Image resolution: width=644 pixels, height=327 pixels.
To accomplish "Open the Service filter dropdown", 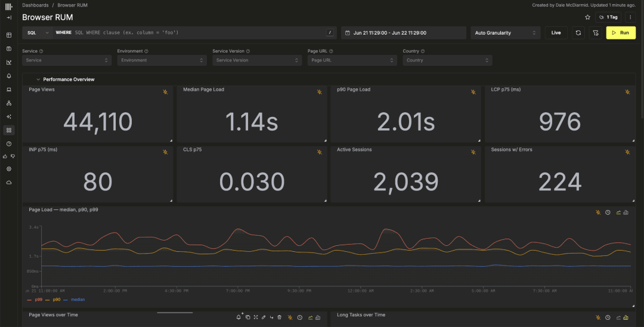I will pos(67,60).
